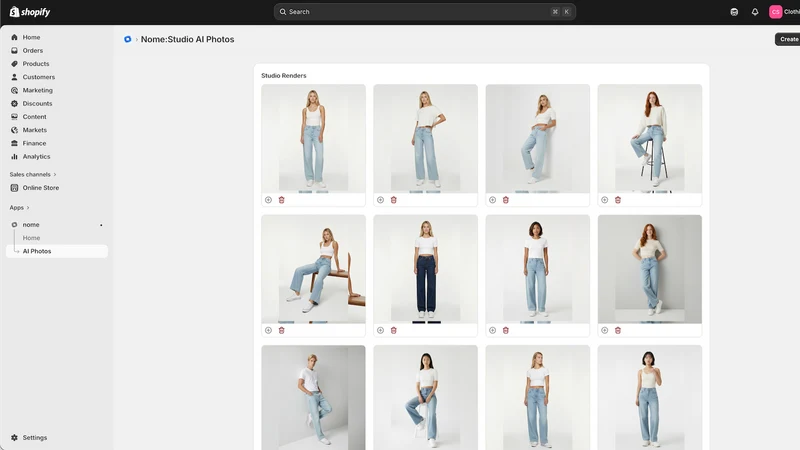Open Settings via the gear icon
This screenshot has height=450, width=800.
click(x=14, y=438)
